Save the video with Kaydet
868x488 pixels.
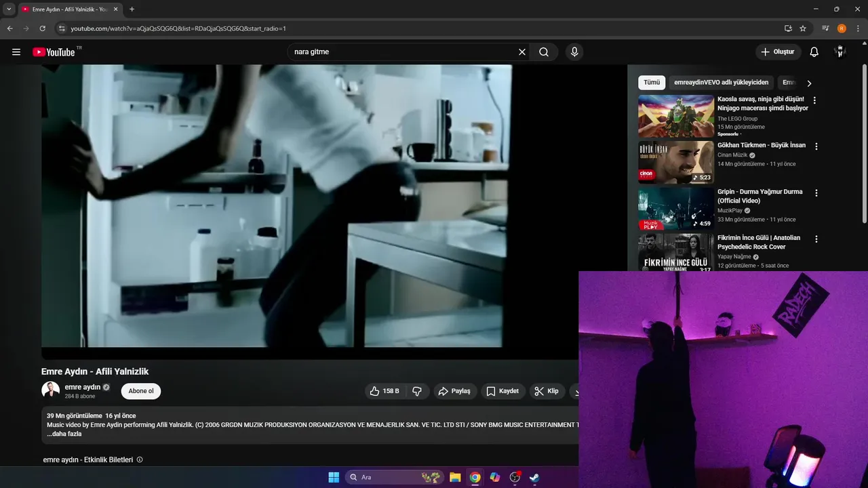(502, 391)
